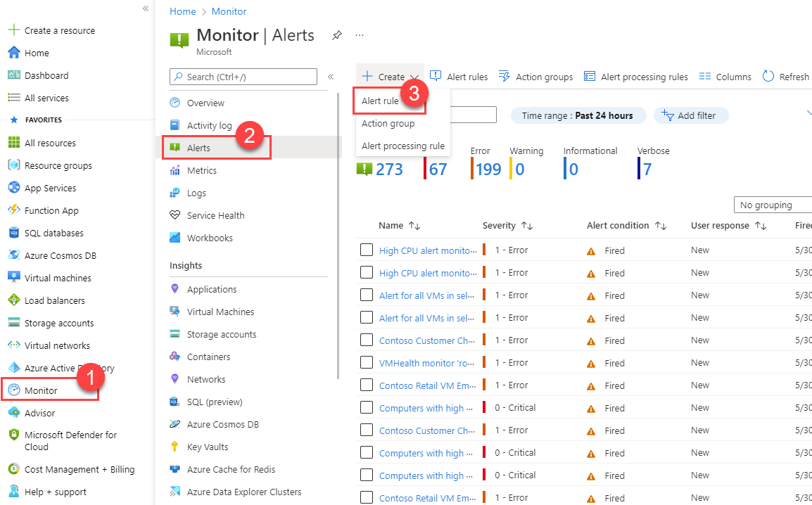
Task: Select Alert processing rule menu entry
Action: [402, 146]
